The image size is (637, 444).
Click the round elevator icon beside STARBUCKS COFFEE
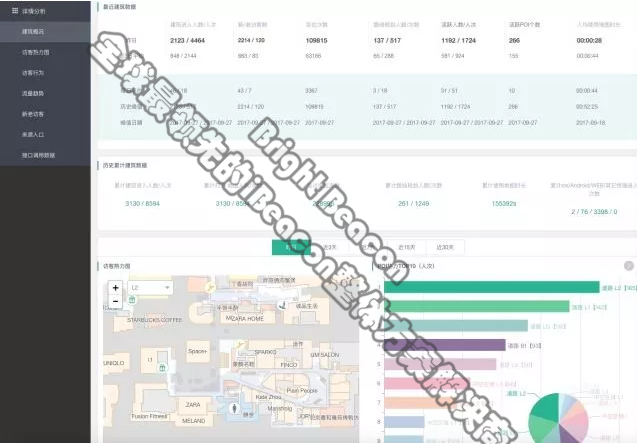pyautogui.click(x=132, y=300)
